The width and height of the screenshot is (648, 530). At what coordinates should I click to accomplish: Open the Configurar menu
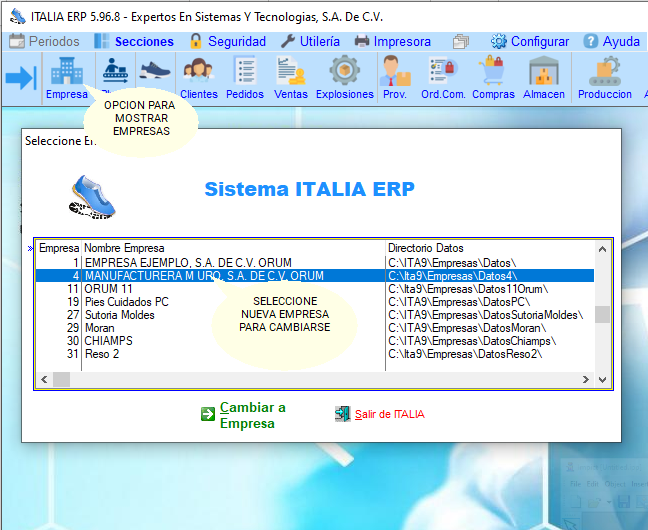[x=530, y=41]
